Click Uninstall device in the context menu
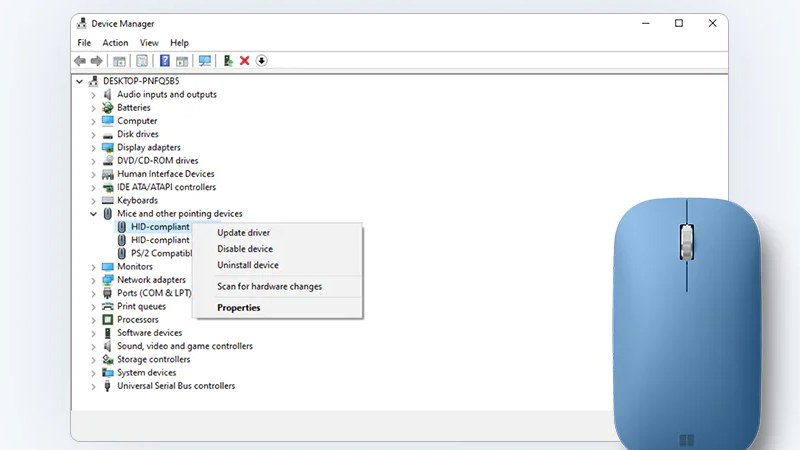Screen dimensions: 800x450 [x=248, y=265]
